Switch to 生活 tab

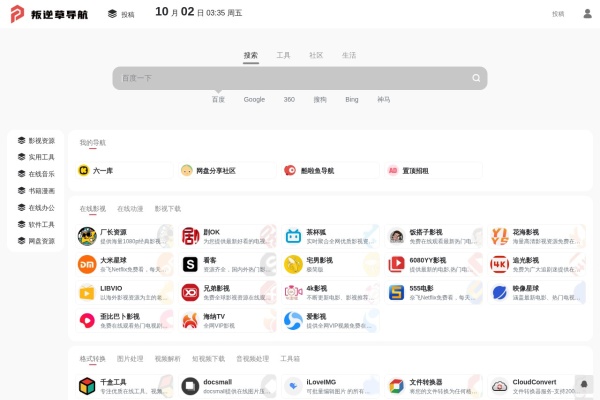point(349,56)
